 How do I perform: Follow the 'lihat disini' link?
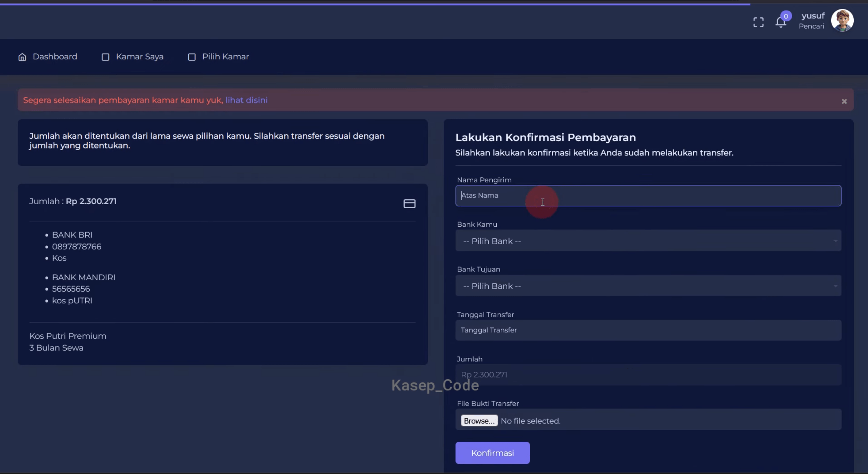246,100
